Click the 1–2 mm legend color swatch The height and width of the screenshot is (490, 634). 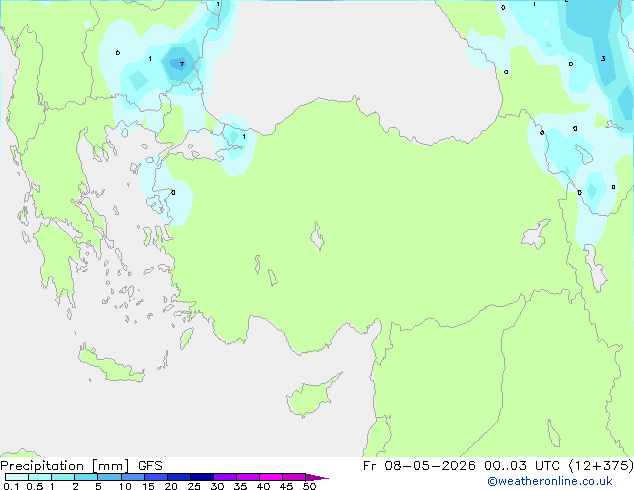63,477
